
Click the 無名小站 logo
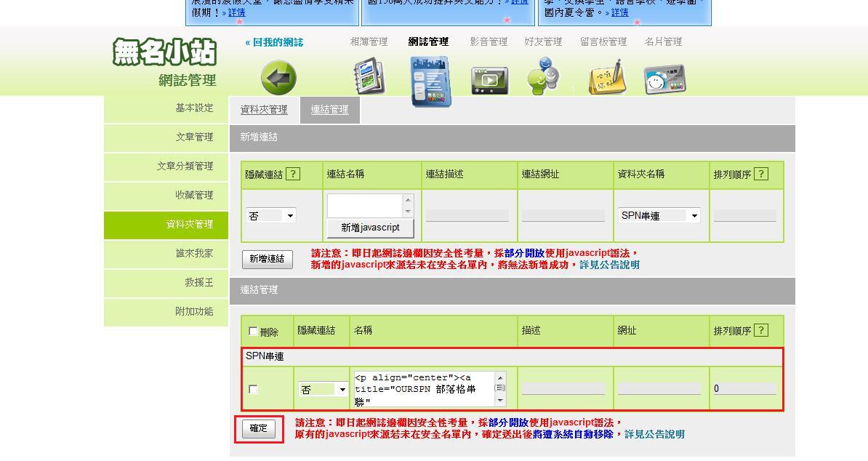click(x=164, y=52)
